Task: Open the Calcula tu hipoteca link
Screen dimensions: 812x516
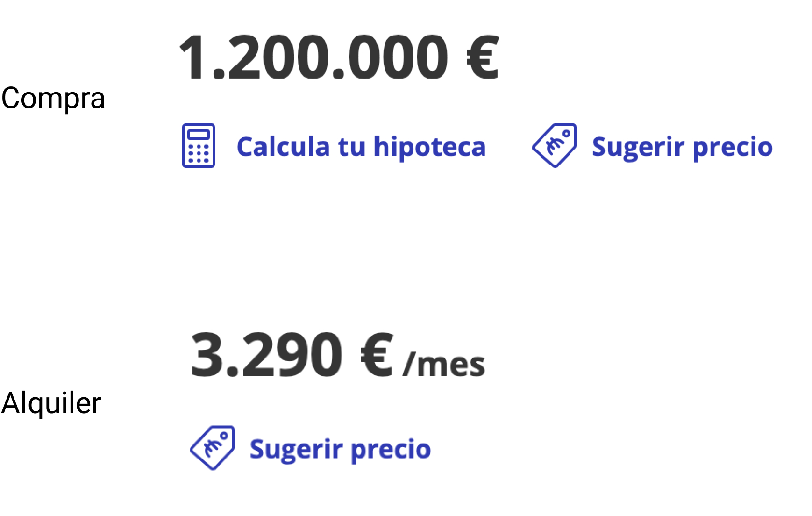Action: point(361,147)
